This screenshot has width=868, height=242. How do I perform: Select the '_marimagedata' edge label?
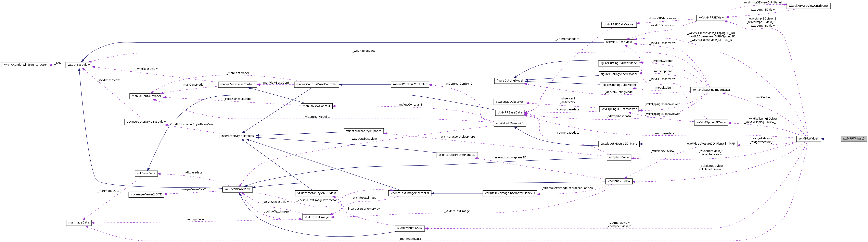(193, 219)
